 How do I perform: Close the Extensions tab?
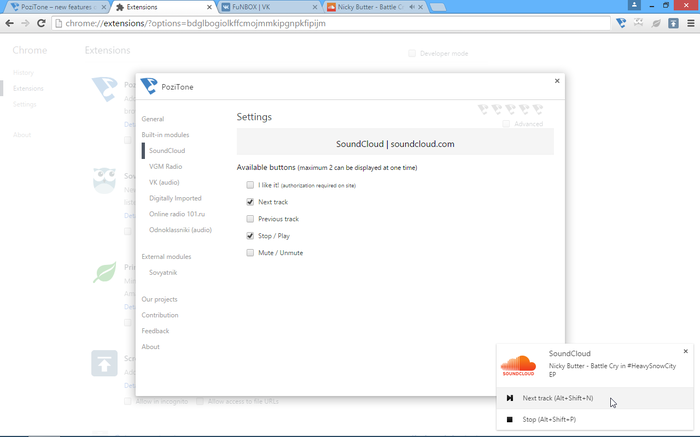(209, 7)
